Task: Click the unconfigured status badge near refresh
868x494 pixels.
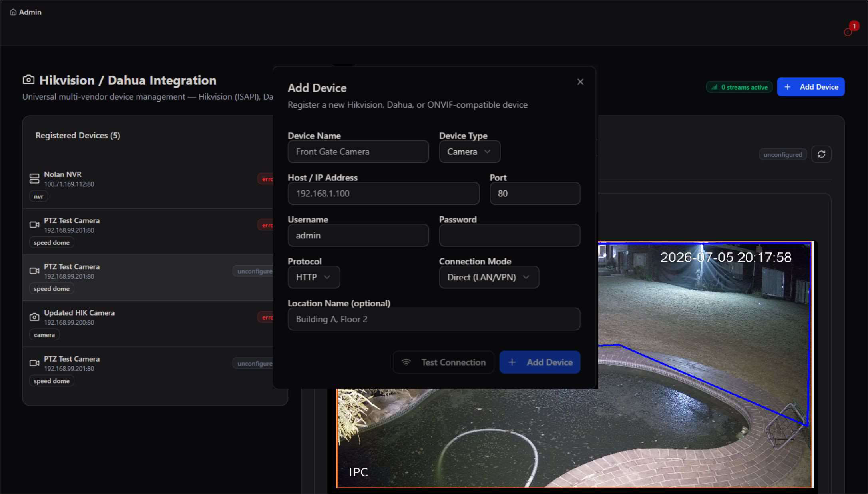Action: point(783,154)
